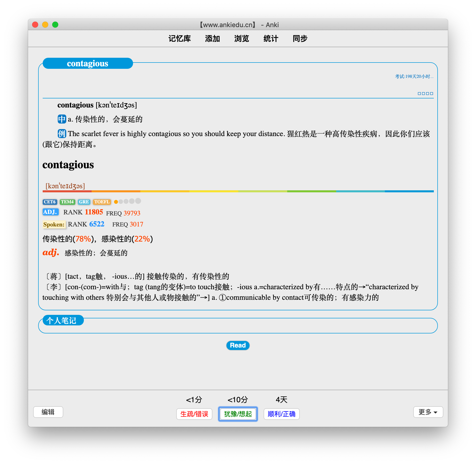476x464 pixels.
Task: Click the 〔蒋〕 etymology line
Action: [136, 276]
